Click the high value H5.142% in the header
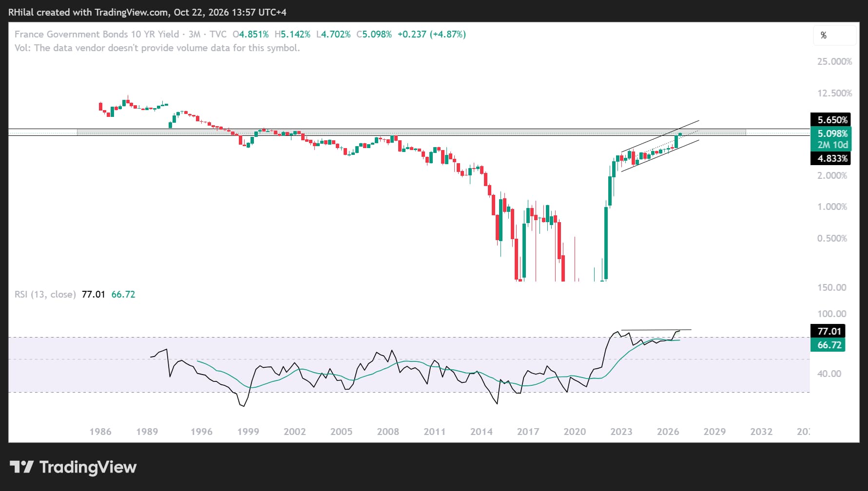The height and width of the screenshot is (491, 868). tap(292, 34)
